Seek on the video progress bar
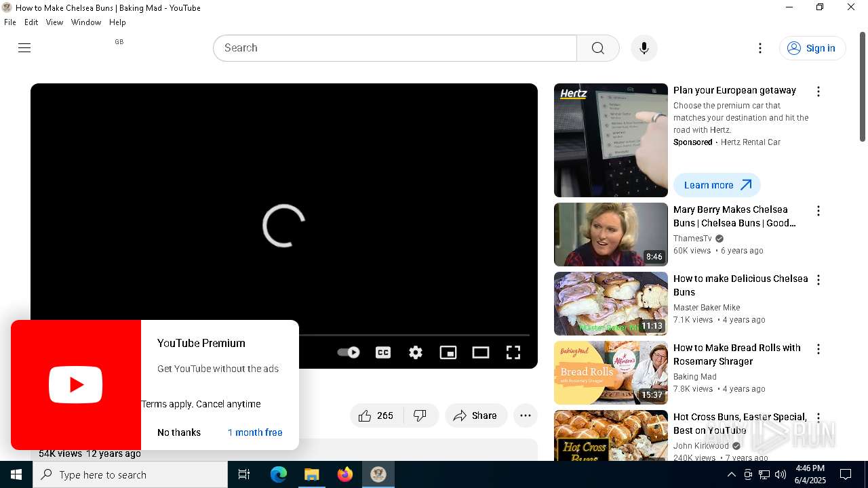The height and width of the screenshot is (488, 868). tap(414, 335)
